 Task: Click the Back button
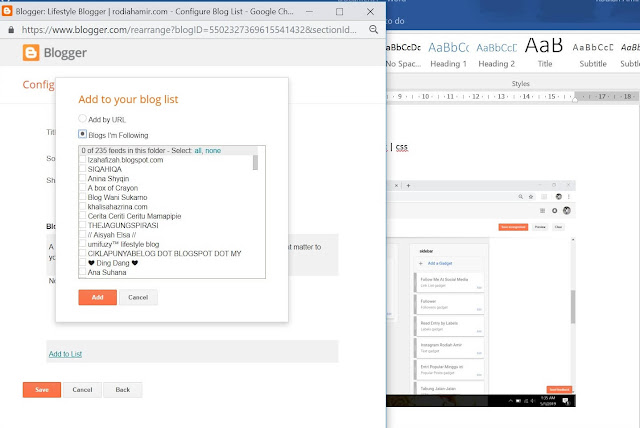(122, 390)
